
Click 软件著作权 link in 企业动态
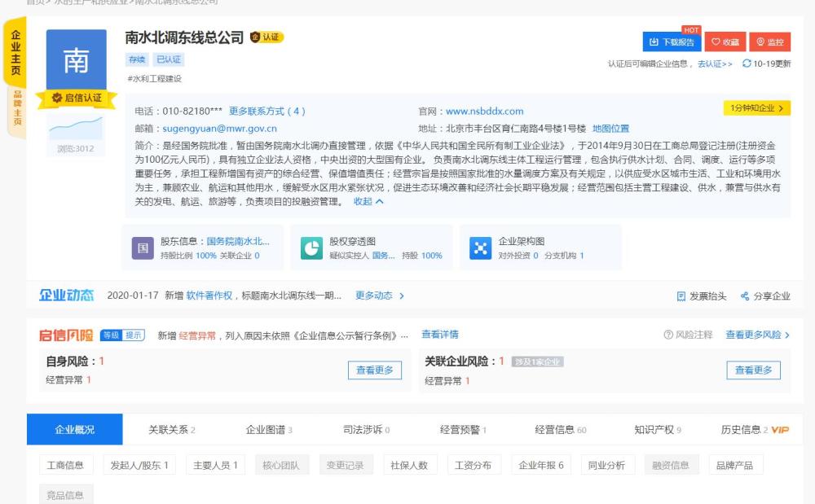point(209,296)
